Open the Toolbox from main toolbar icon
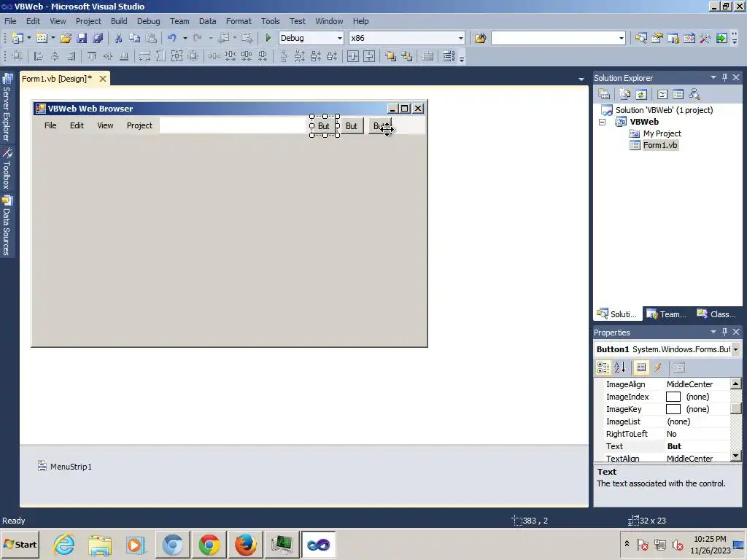This screenshot has width=747, height=560. (705, 38)
